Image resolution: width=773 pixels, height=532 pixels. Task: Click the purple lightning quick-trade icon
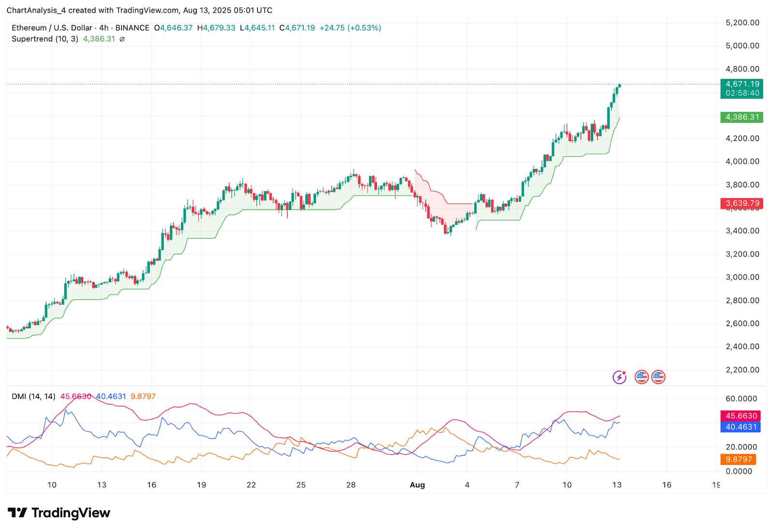coord(619,377)
